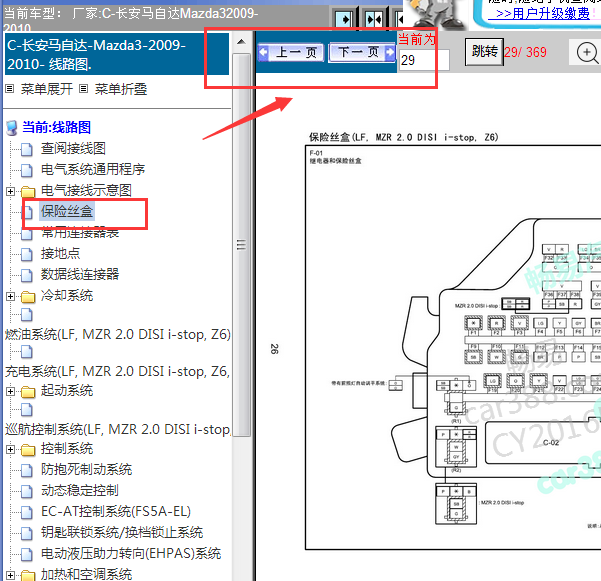This screenshot has width=601, height=581.
Task: Click the folder icon beside 控制系统
Action: click(28, 450)
